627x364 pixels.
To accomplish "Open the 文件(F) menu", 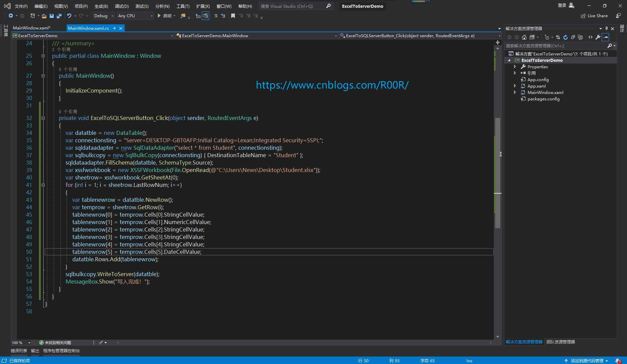I will pos(21,6).
